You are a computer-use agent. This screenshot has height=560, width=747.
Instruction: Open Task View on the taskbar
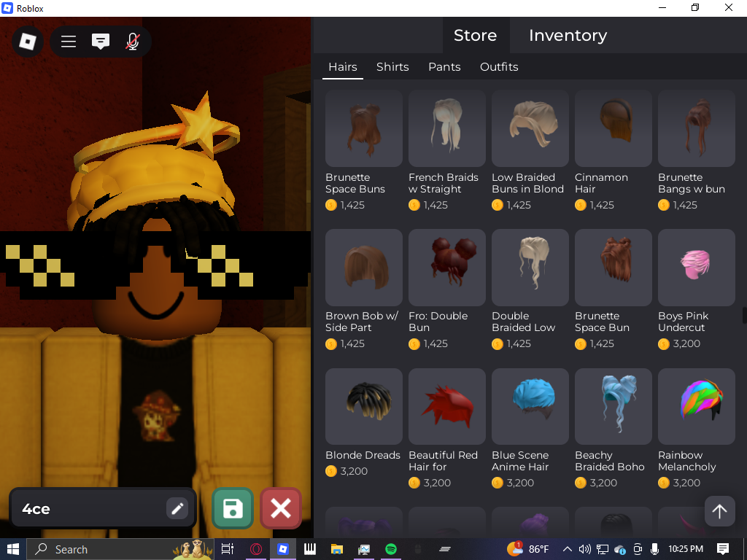228,549
